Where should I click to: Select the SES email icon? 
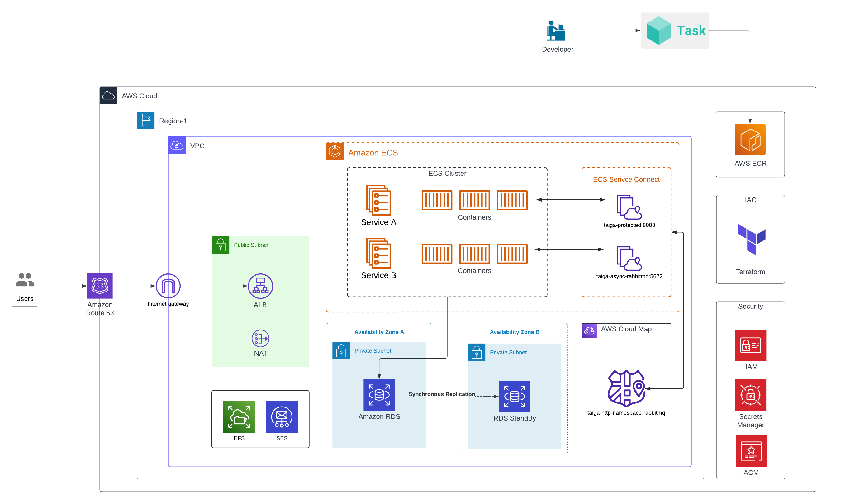click(x=282, y=417)
